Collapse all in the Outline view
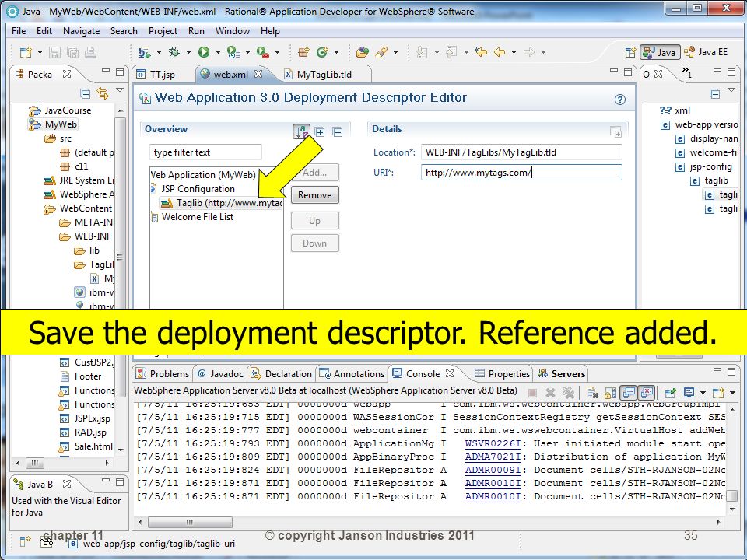Screen dimensions: 747x560 (714, 94)
